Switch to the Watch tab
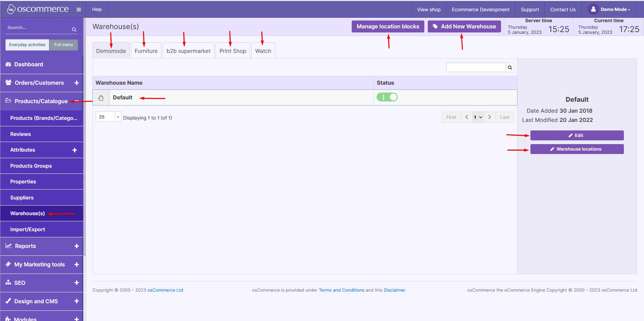This screenshot has width=644, height=321. pyautogui.click(x=263, y=51)
